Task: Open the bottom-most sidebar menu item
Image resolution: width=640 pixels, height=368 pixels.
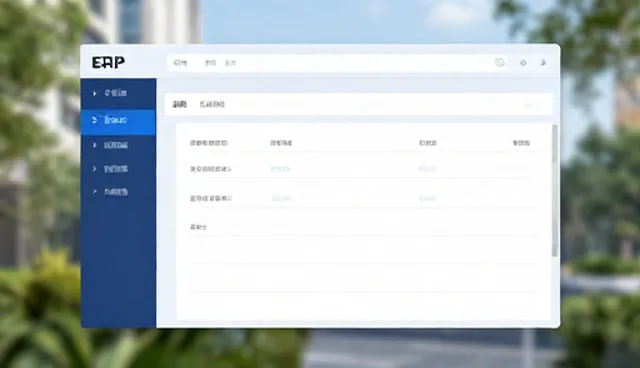Action: point(116,192)
